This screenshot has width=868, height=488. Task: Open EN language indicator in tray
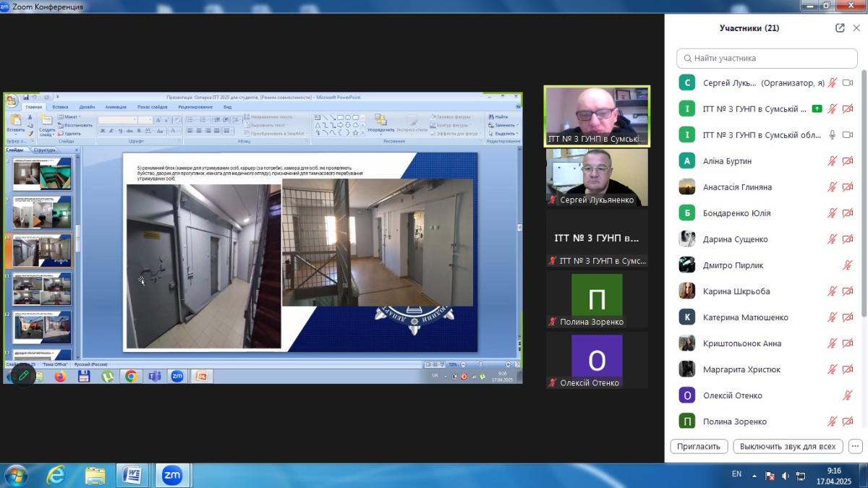[x=736, y=474]
